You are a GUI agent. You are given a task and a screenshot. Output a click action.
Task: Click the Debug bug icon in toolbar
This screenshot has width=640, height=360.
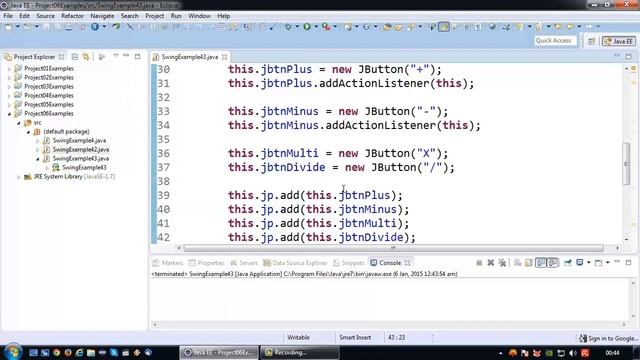click(x=288, y=27)
